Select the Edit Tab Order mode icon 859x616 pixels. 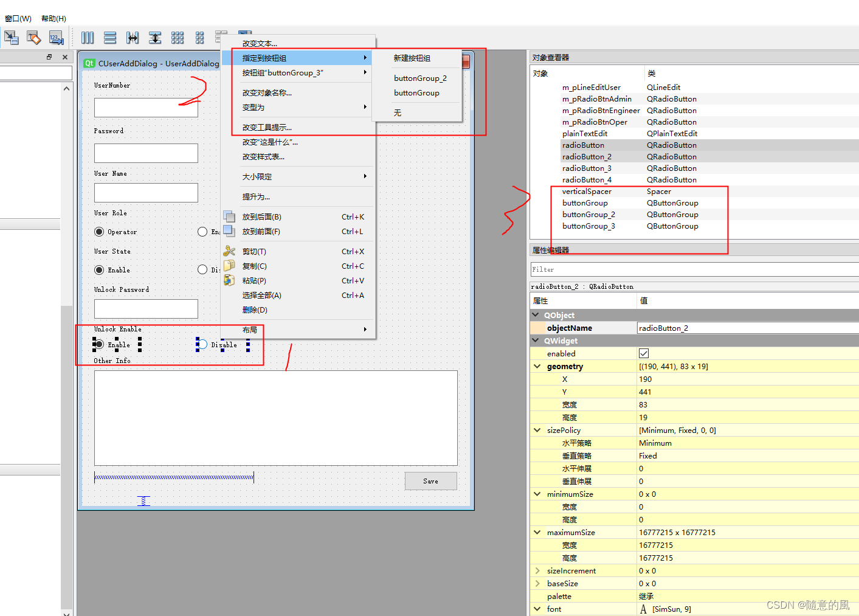click(x=56, y=38)
